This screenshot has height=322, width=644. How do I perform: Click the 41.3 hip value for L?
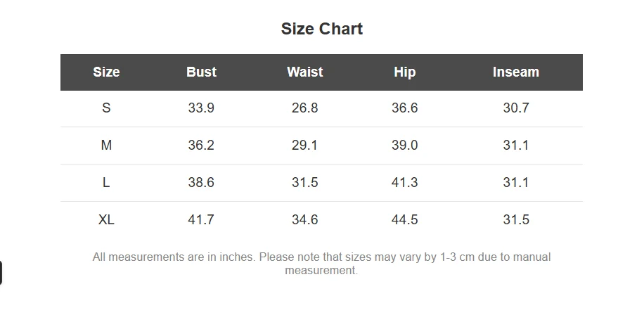point(404,183)
